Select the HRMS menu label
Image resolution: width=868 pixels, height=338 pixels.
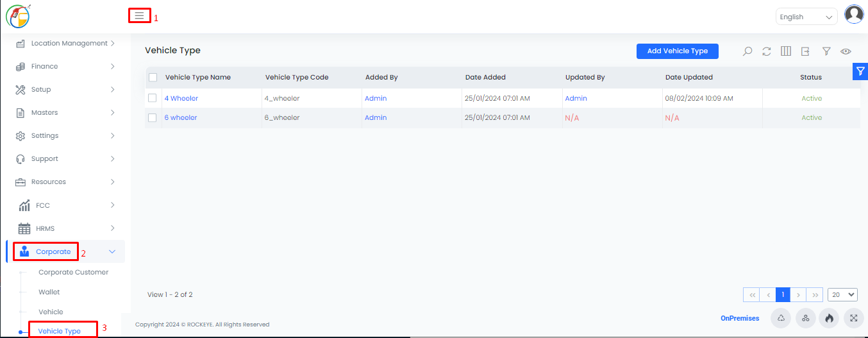[45, 229]
